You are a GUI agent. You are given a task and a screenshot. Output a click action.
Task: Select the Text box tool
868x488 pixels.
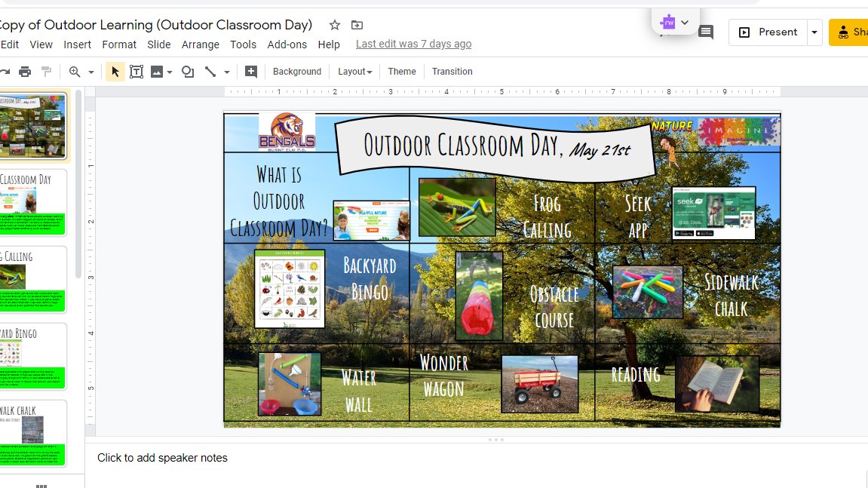tap(136, 72)
